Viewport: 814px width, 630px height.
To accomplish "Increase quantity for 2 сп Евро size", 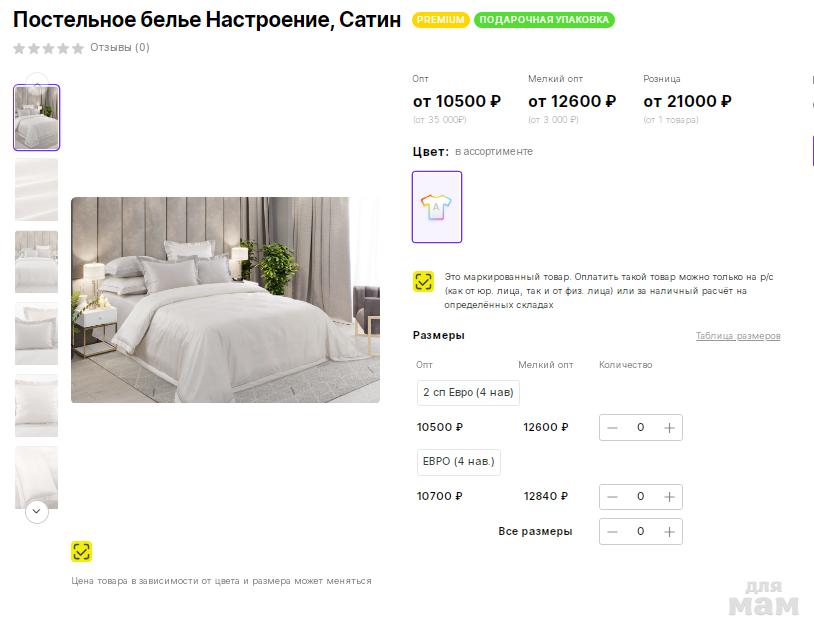I will (670, 428).
